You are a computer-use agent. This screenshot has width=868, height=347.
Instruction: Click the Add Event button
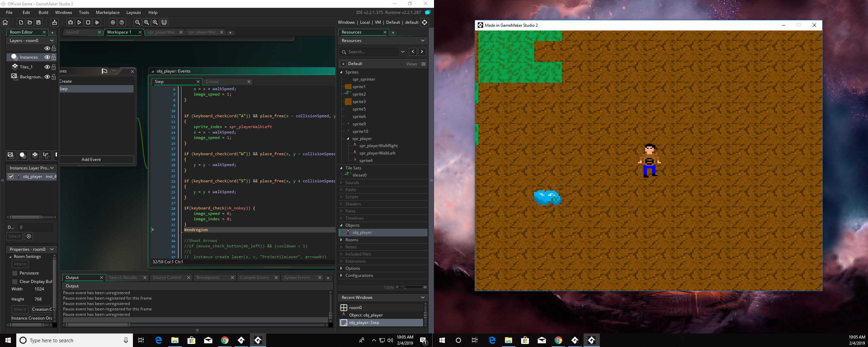point(91,159)
